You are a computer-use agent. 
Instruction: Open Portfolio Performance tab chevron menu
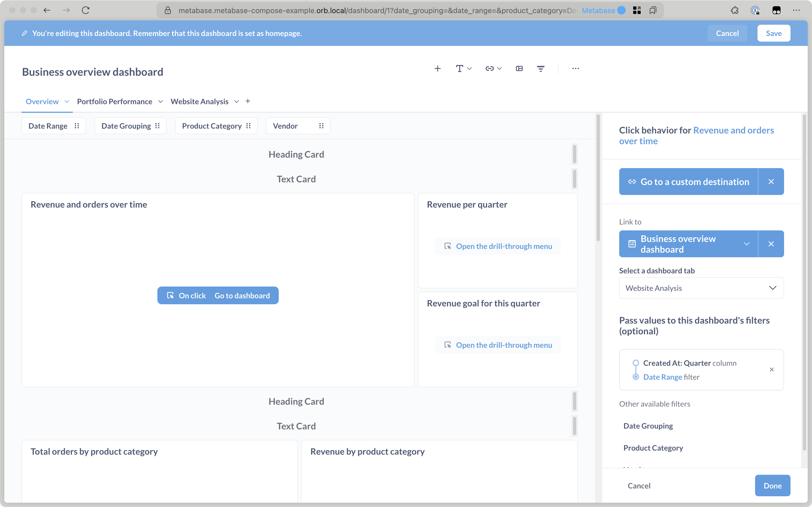pyautogui.click(x=161, y=102)
